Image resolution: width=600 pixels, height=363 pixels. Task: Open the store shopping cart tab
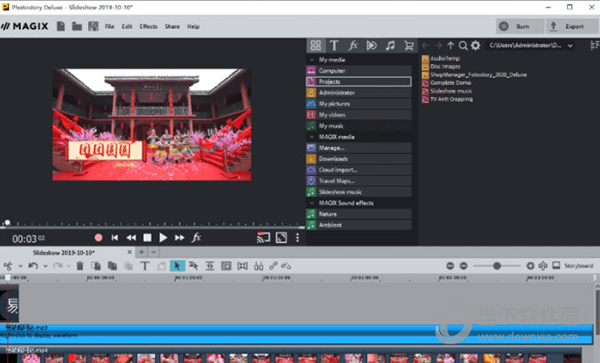pos(409,46)
